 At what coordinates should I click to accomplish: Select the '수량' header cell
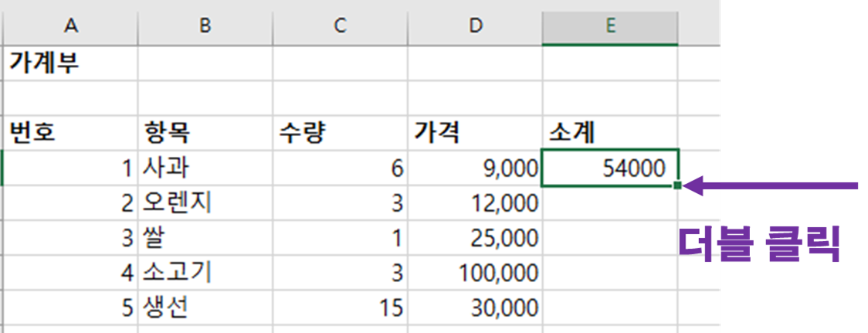pyautogui.click(x=340, y=133)
